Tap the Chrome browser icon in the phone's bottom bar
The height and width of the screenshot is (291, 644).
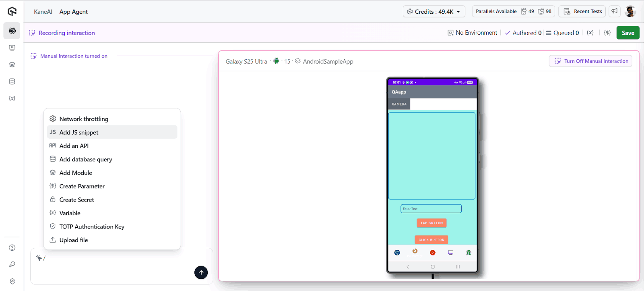click(397, 253)
